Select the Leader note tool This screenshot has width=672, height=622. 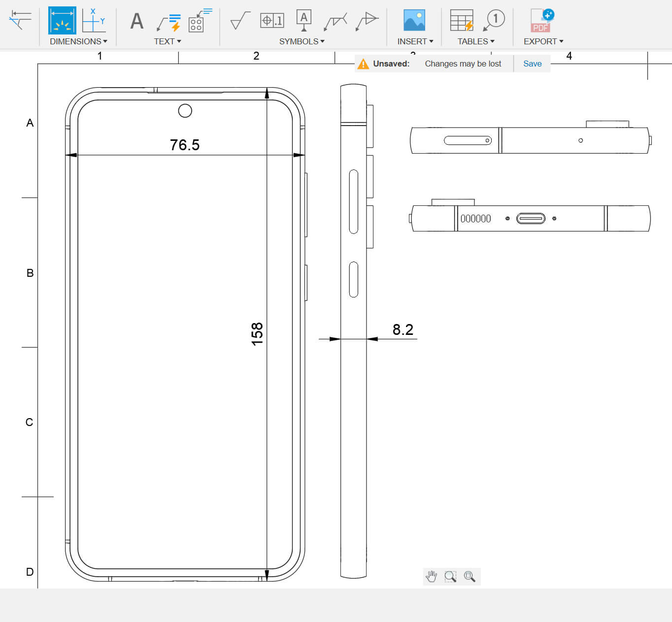[x=168, y=22]
